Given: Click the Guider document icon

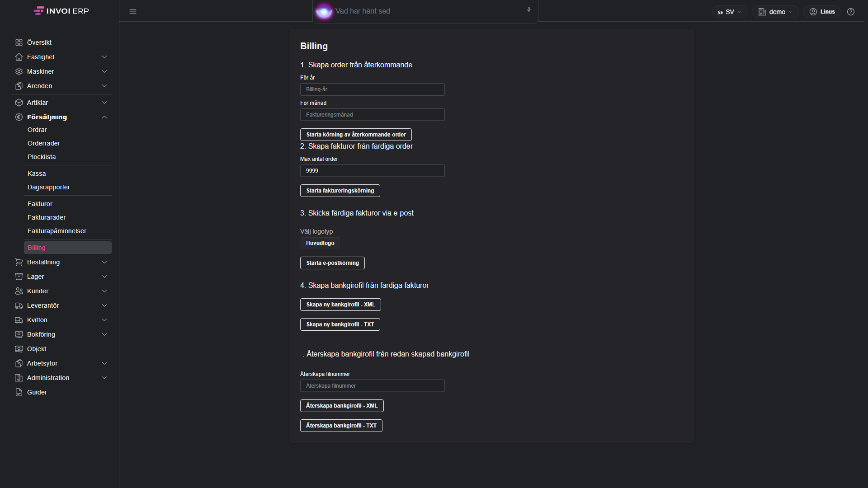Looking at the screenshot, I should coord(19,392).
